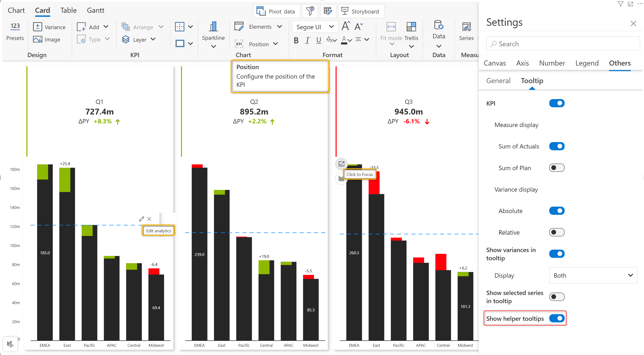This screenshot has width=644, height=355.
Task: Click the increase font size icon
Action: point(346,26)
